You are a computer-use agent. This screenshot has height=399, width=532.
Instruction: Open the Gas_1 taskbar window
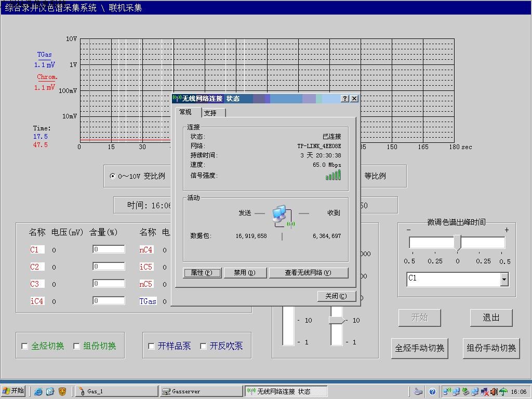tap(116, 392)
